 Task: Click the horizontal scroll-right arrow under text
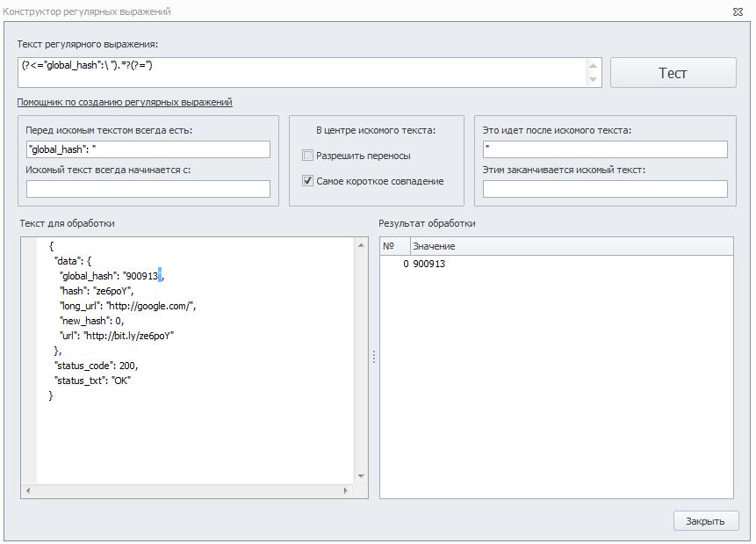[345, 490]
